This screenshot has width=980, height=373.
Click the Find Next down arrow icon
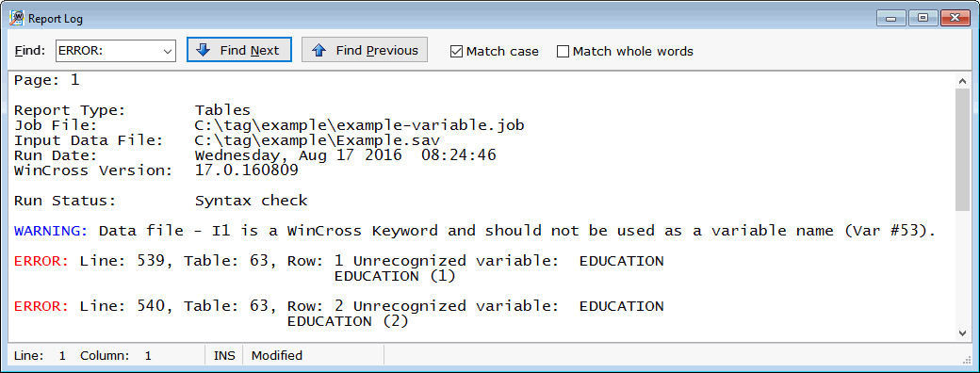[204, 50]
